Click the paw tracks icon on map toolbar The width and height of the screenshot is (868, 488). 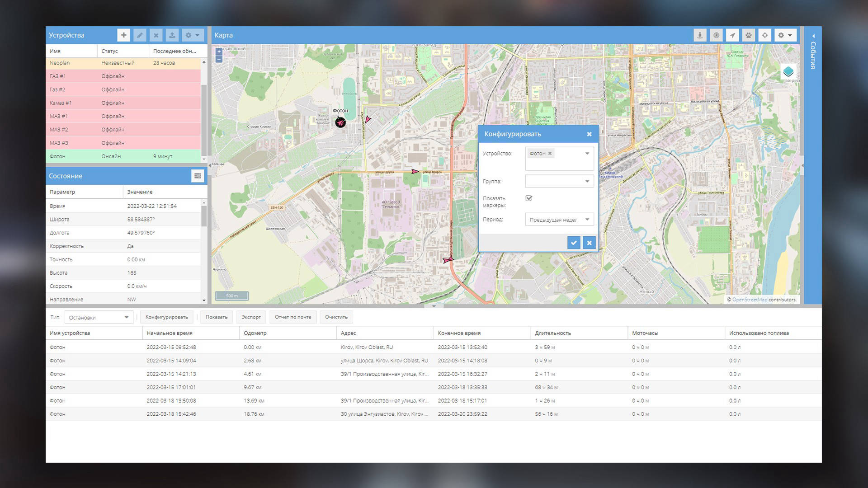[x=748, y=35]
